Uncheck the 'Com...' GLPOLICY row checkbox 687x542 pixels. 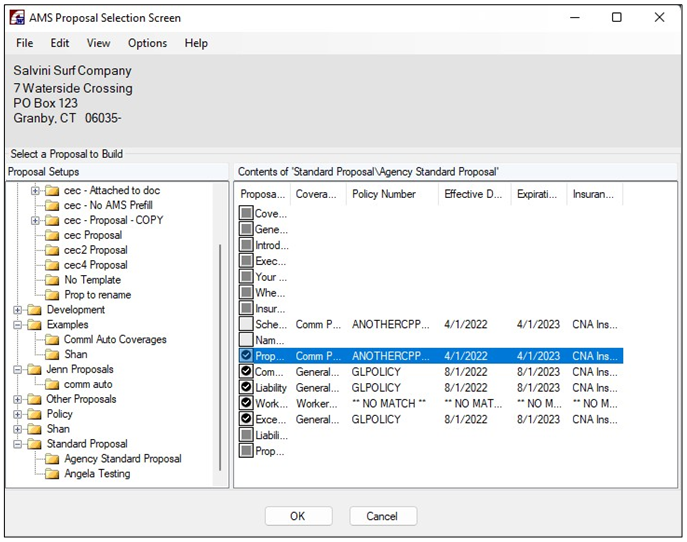pos(246,372)
